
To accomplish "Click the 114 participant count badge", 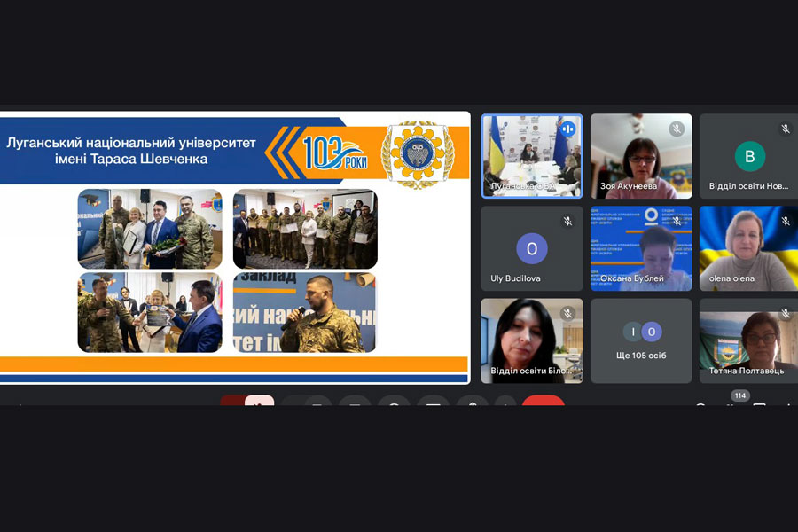I will coord(740,395).
